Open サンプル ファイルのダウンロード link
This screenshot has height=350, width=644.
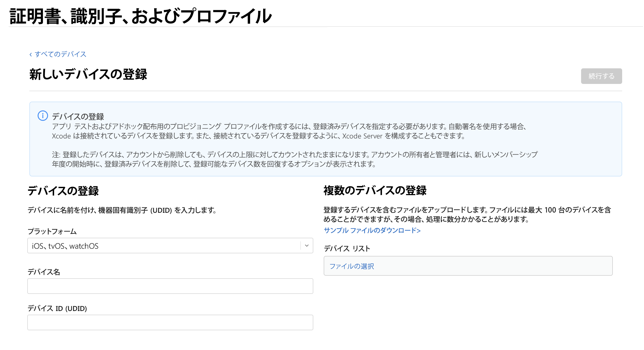tap(372, 230)
